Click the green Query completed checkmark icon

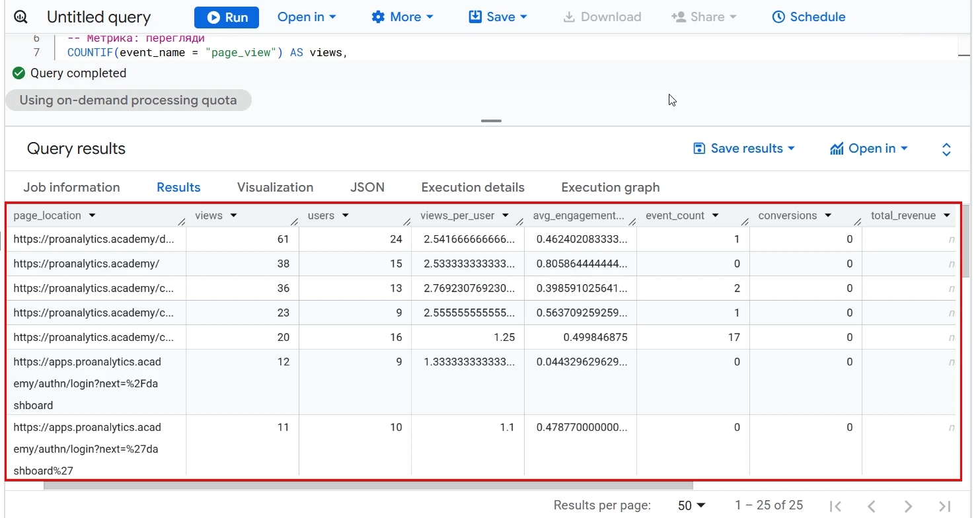pyautogui.click(x=19, y=73)
